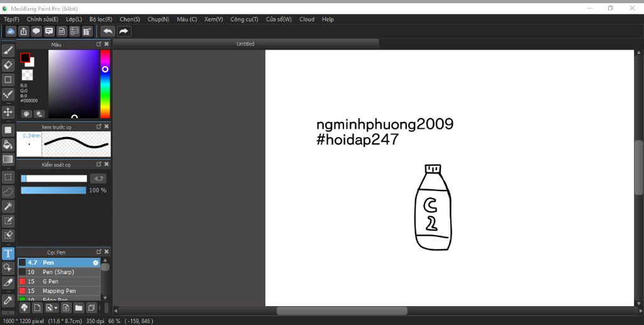Click inside the purple saturation color field

[74, 84]
